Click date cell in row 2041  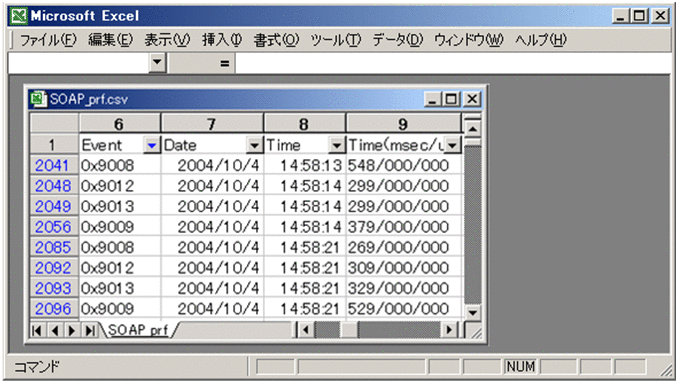tap(212, 165)
